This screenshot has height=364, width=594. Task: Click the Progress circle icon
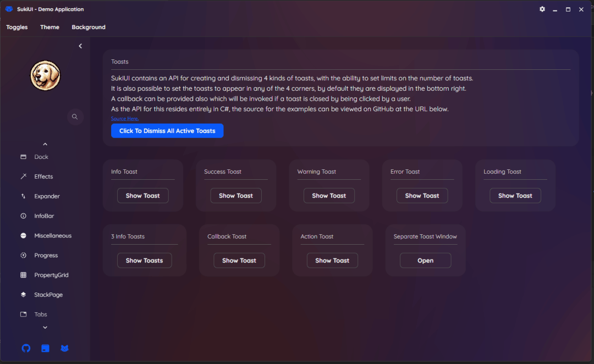click(x=24, y=255)
